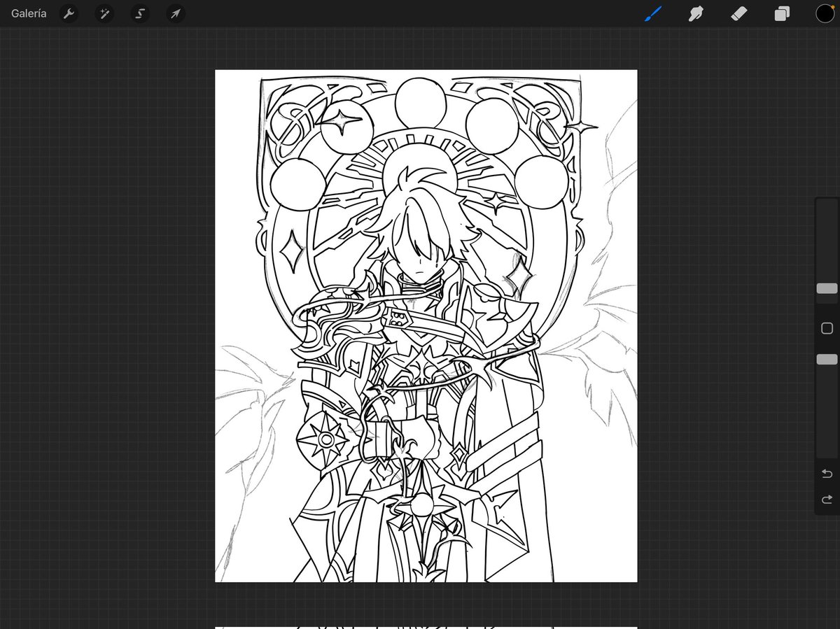Undo the last stroke with undo arrow
840x629 pixels.
click(x=827, y=474)
